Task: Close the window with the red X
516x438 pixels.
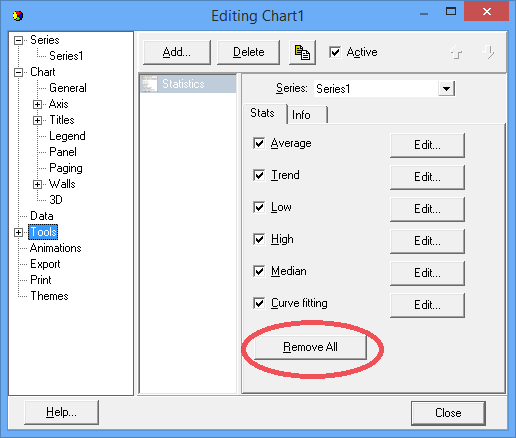Action: (x=487, y=12)
